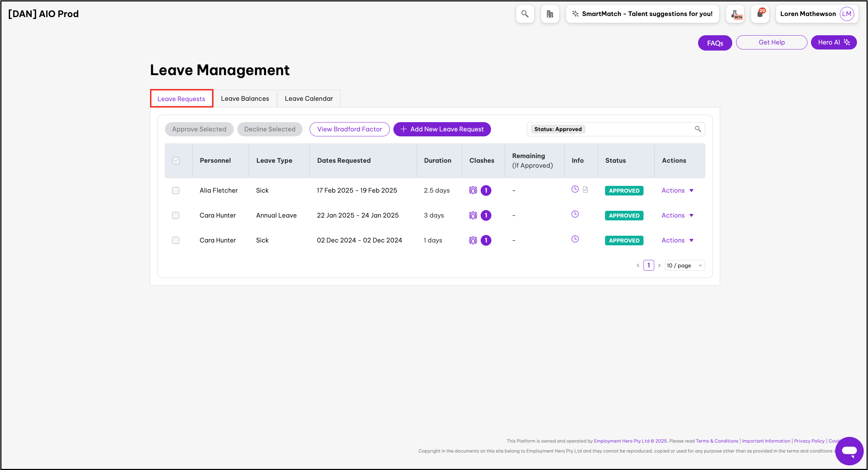Click the organisation building icon
Viewport: 868px width, 470px height.
pyautogui.click(x=550, y=14)
